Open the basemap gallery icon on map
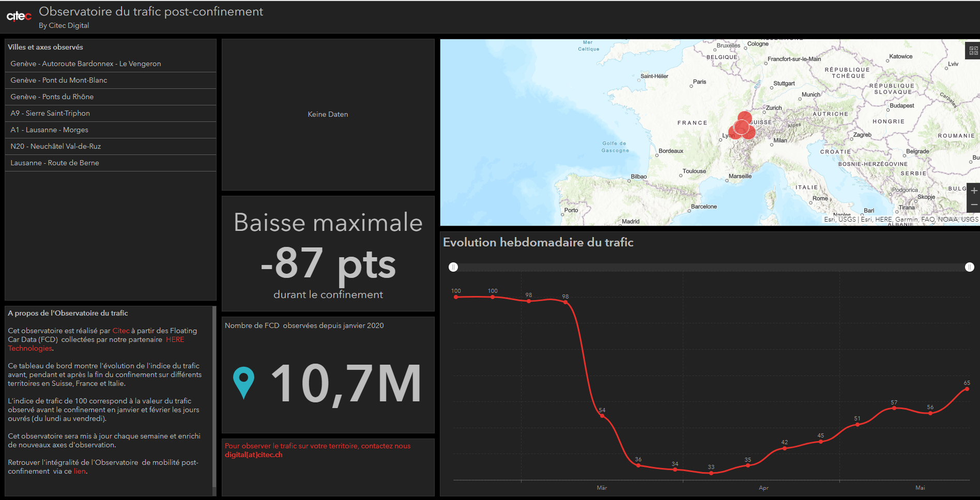Image resolution: width=980 pixels, height=500 pixels. [x=973, y=51]
